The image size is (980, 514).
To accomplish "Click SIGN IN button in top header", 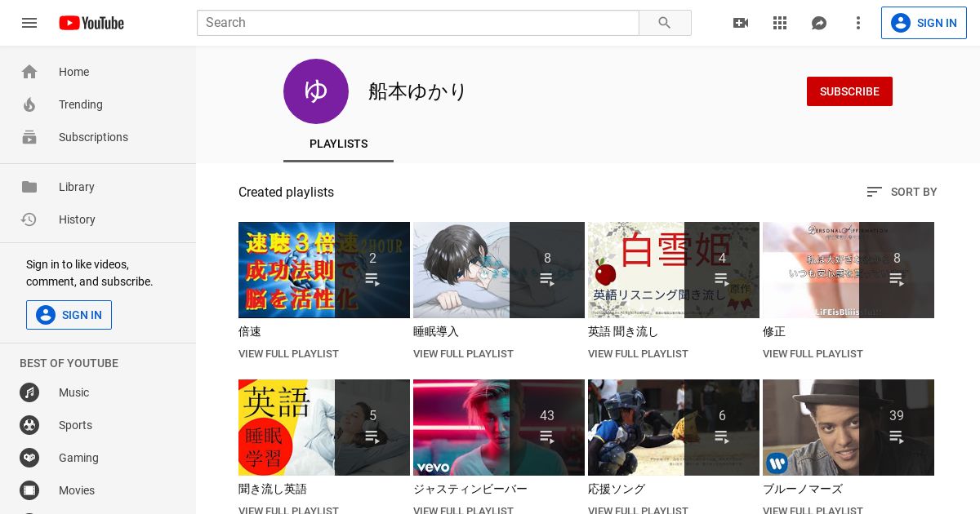I will click(x=924, y=23).
